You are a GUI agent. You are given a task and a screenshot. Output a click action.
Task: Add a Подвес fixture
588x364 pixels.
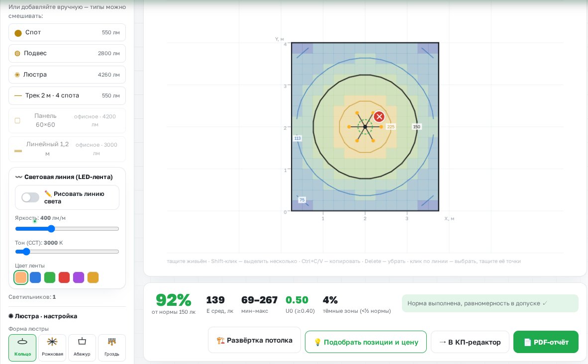click(67, 54)
